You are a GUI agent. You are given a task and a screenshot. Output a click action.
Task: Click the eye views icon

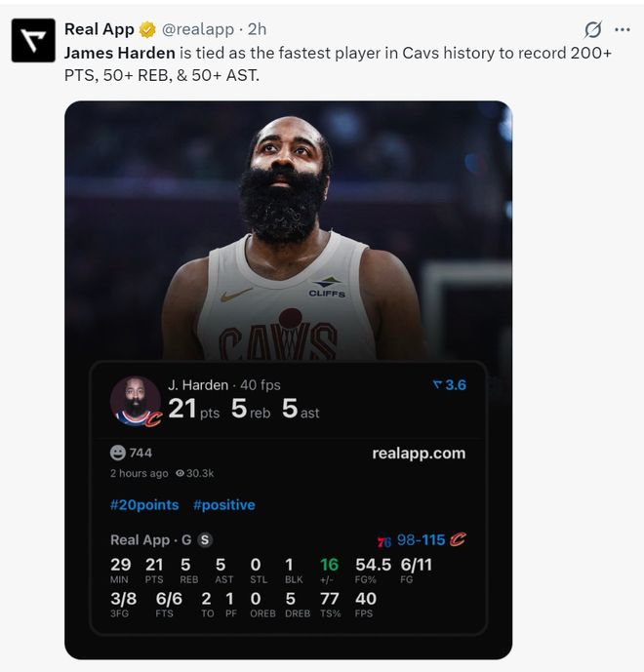pos(180,473)
